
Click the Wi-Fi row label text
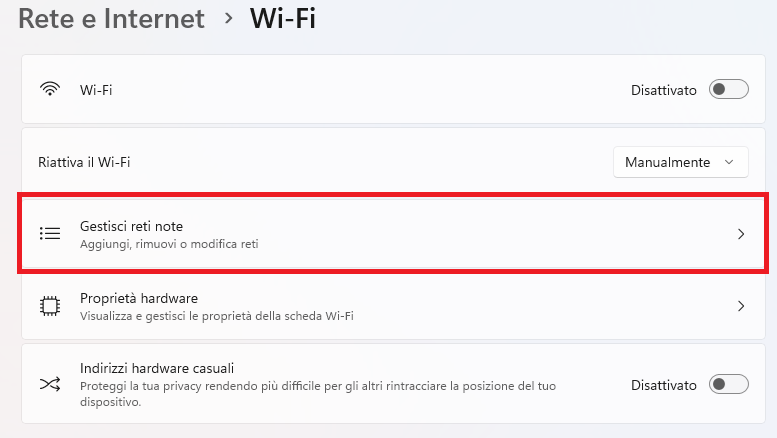(x=96, y=90)
